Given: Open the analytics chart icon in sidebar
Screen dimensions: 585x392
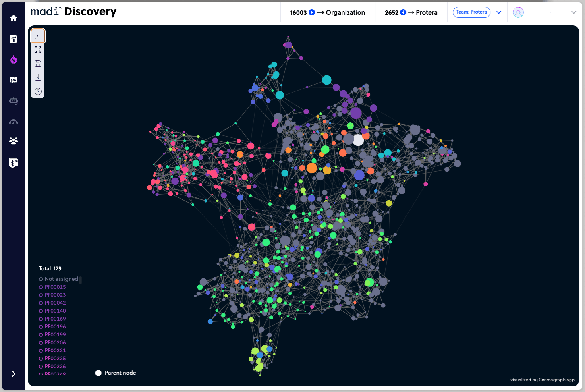Looking at the screenshot, I should (14, 39).
